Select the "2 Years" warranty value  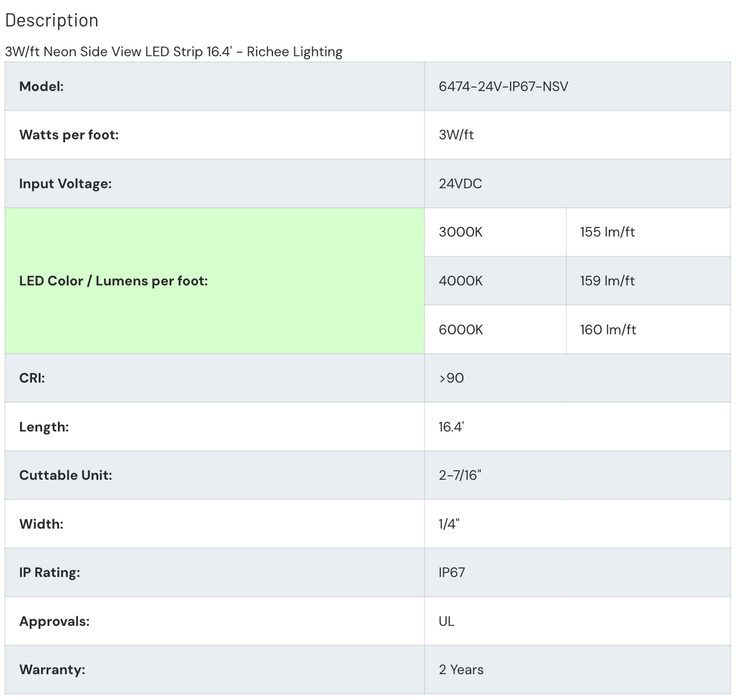pyautogui.click(x=461, y=669)
